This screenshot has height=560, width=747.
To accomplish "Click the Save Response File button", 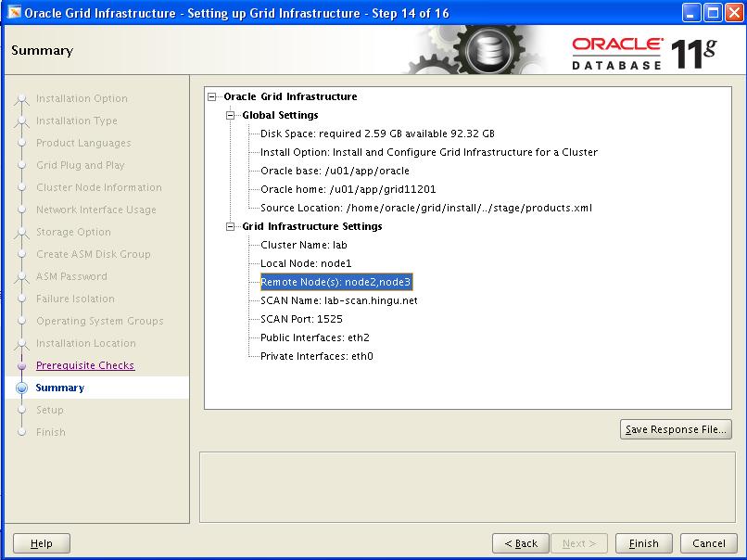I will click(x=676, y=429).
